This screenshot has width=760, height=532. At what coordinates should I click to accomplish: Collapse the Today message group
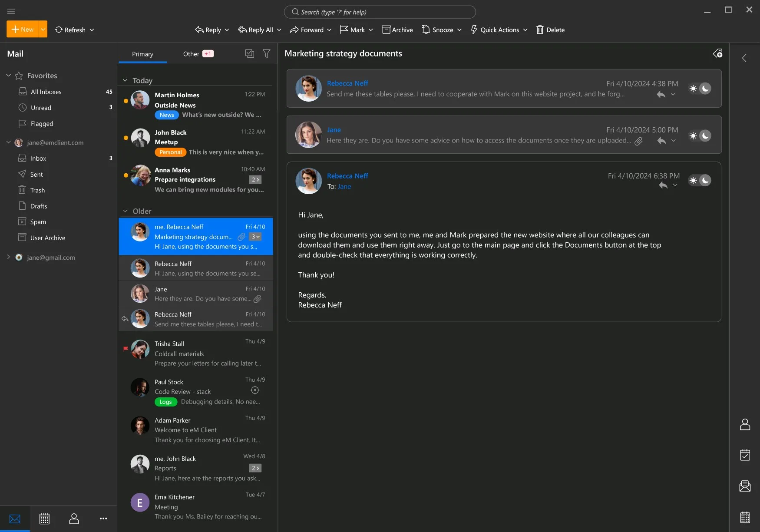click(125, 80)
